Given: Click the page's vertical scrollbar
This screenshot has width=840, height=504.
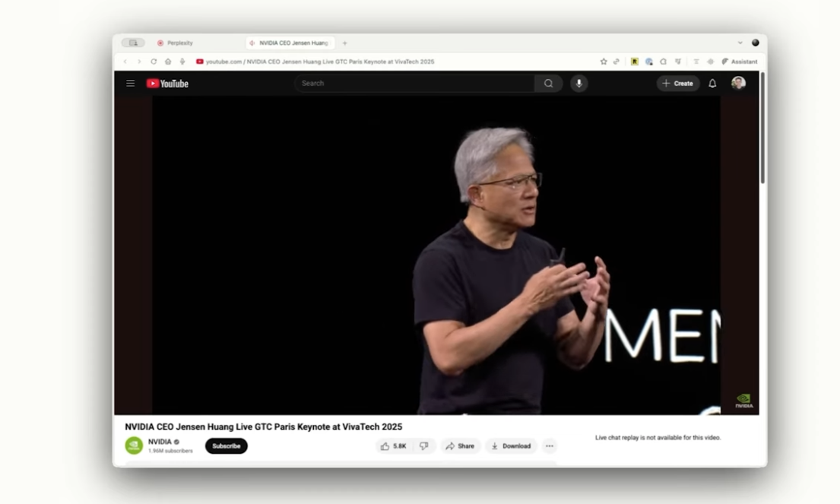Looking at the screenshot, I should [x=762, y=129].
